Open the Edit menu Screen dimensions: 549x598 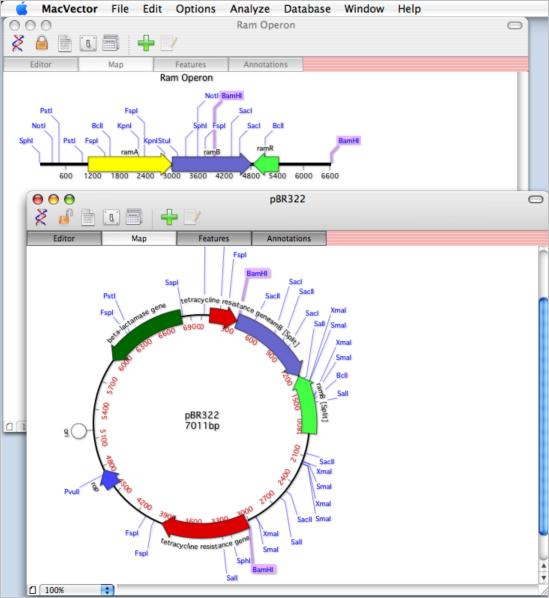[152, 9]
